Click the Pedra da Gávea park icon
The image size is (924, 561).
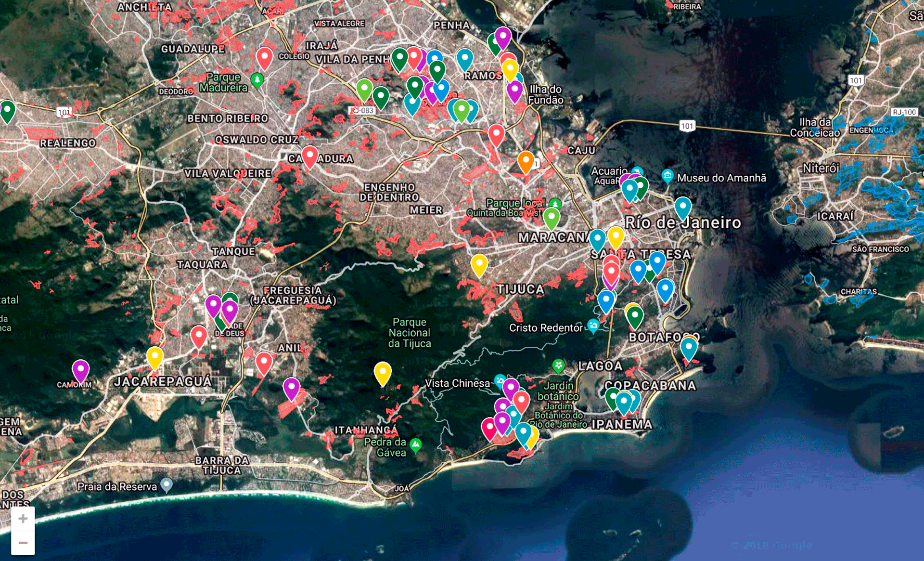coord(416,444)
